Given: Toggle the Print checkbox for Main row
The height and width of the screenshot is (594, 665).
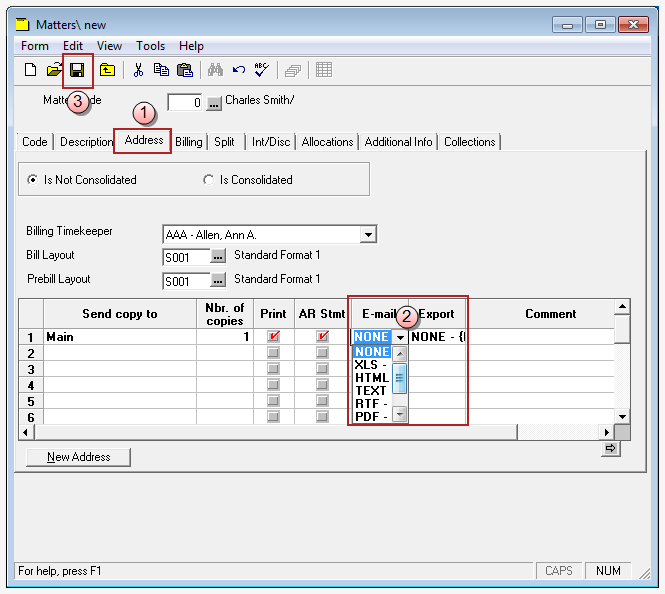Looking at the screenshot, I should (x=273, y=337).
